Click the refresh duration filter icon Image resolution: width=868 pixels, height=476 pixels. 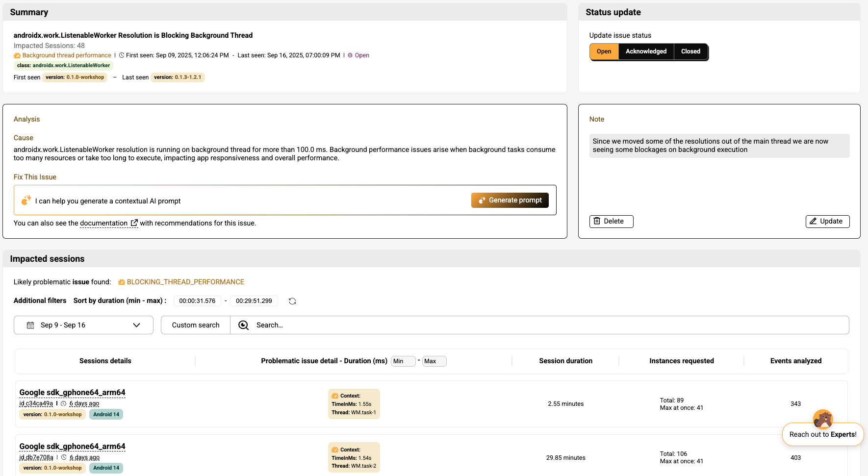[x=292, y=301]
